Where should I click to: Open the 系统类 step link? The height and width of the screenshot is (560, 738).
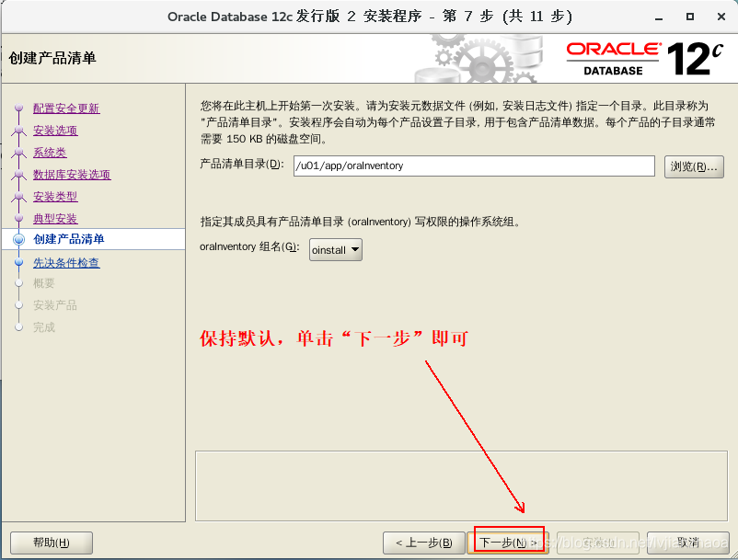pos(50,153)
